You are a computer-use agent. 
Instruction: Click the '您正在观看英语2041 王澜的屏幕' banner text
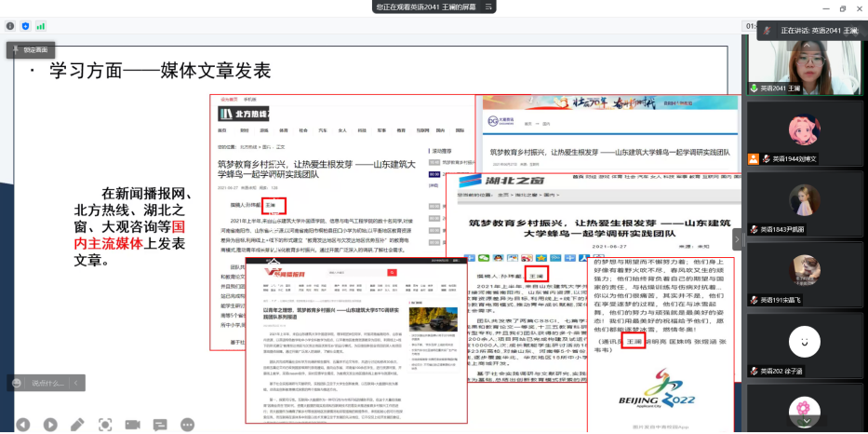click(426, 7)
